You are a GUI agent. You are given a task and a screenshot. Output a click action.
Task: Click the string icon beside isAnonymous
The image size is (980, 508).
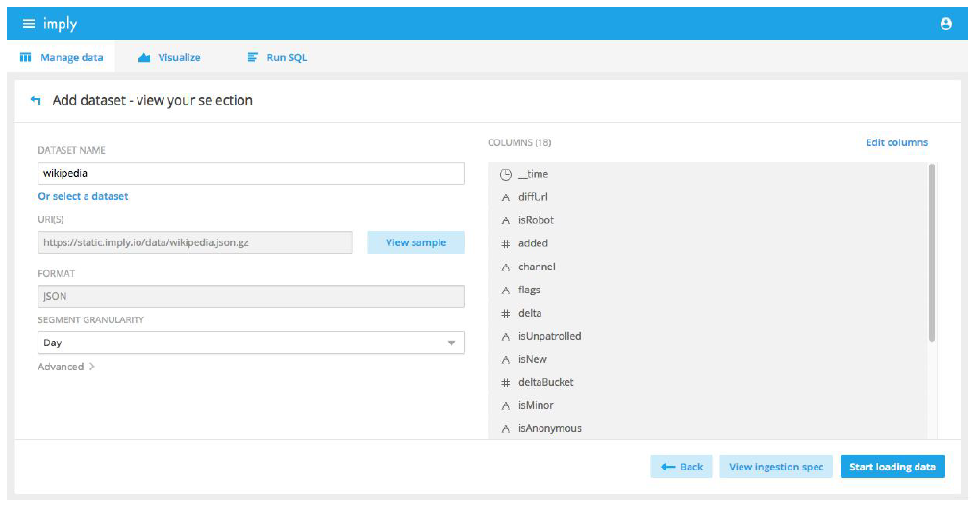click(506, 428)
